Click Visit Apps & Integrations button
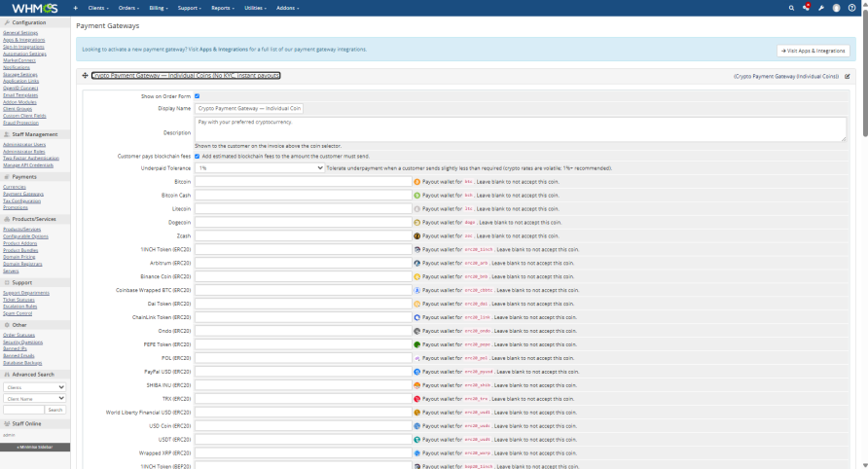The height and width of the screenshot is (469, 868). (x=814, y=51)
